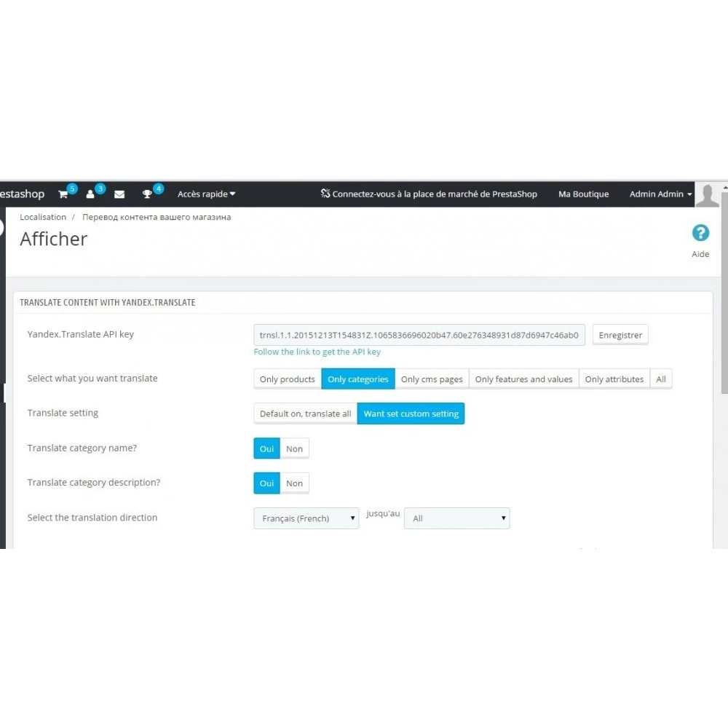Click the Afficher page heading

(x=53, y=239)
